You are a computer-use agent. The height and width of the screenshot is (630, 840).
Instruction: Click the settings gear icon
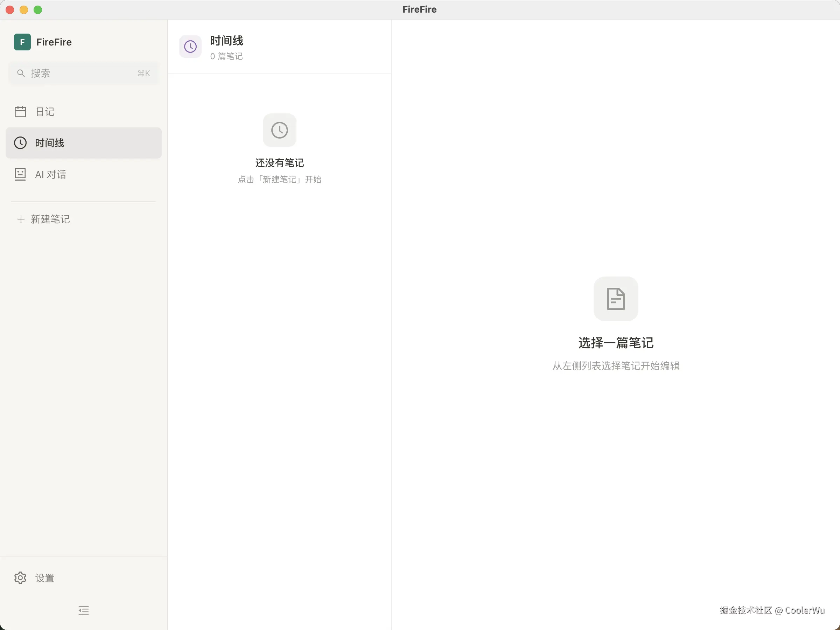20,577
